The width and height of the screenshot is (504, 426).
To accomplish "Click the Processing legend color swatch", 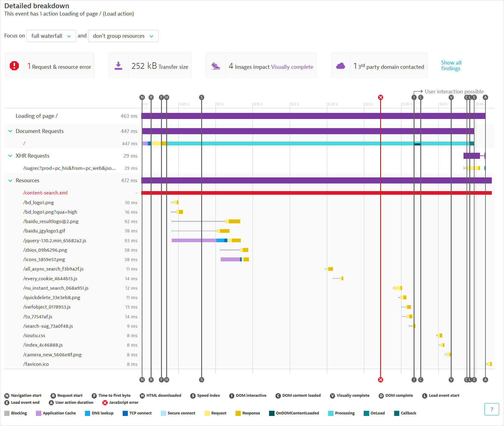I will pyautogui.click(x=331, y=413).
